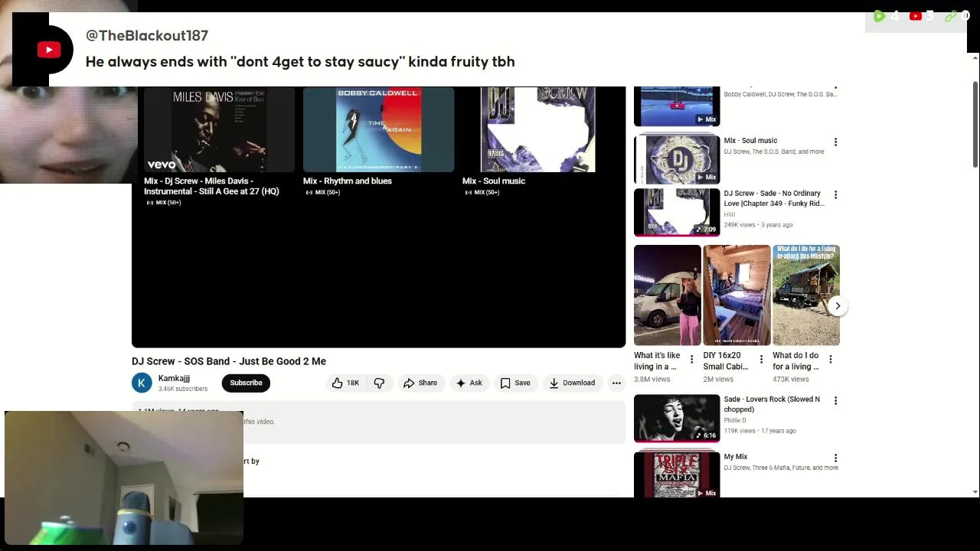Click the chat message 'dont 4get to stay saucy'

click(x=300, y=61)
